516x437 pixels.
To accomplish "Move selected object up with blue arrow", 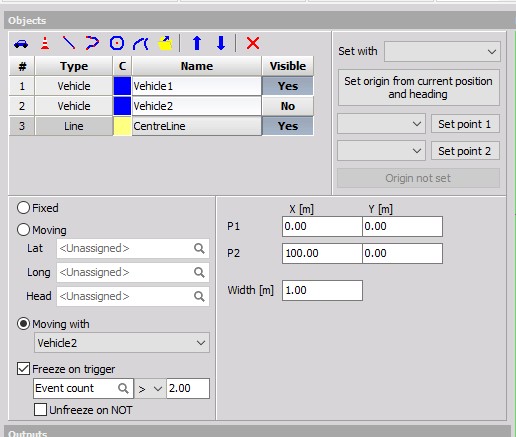I will pos(197,43).
